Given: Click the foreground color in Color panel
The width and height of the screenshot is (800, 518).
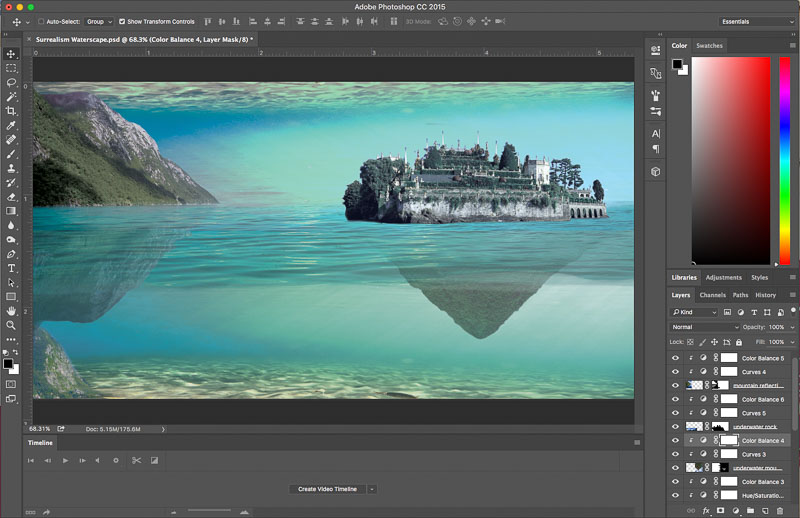Looking at the screenshot, I should point(677,64).
